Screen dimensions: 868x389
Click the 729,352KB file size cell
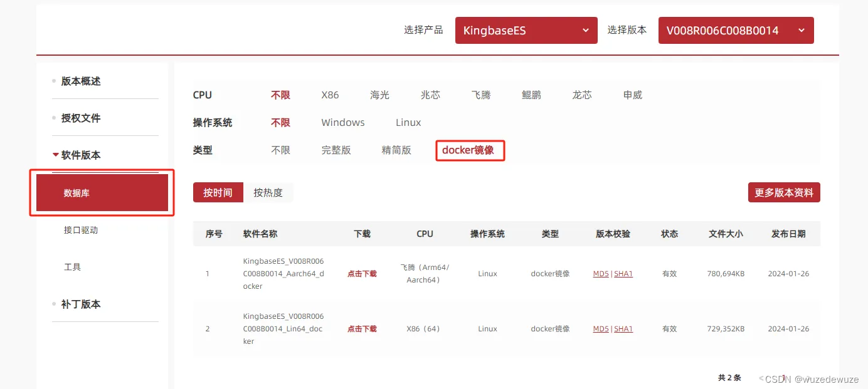(x=726, y=329)
